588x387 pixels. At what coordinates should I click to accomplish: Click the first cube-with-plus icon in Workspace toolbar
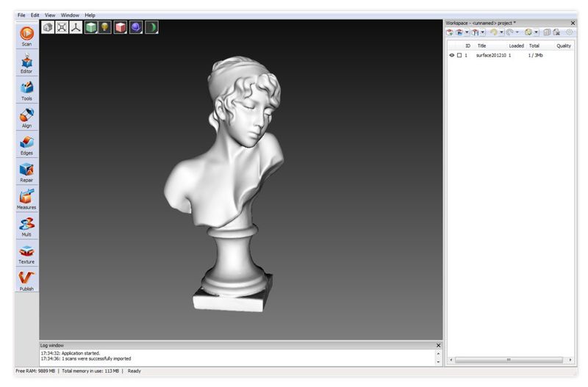click(x=450, y=32)
